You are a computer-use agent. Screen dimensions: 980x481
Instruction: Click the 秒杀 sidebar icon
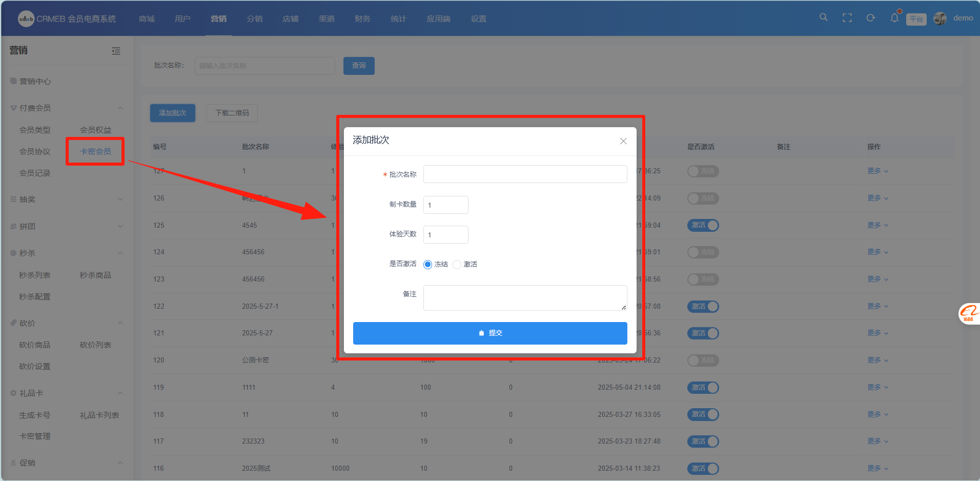point(13,253)
